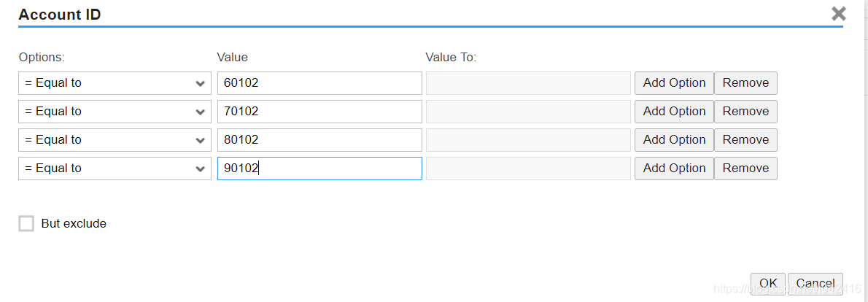Close the Account ID dialog with X
This screenshot has width=868, height=302.
pos(839,14)
